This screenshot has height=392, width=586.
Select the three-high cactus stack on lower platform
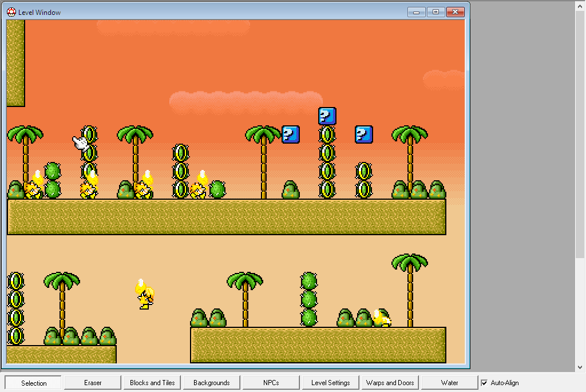309,299
